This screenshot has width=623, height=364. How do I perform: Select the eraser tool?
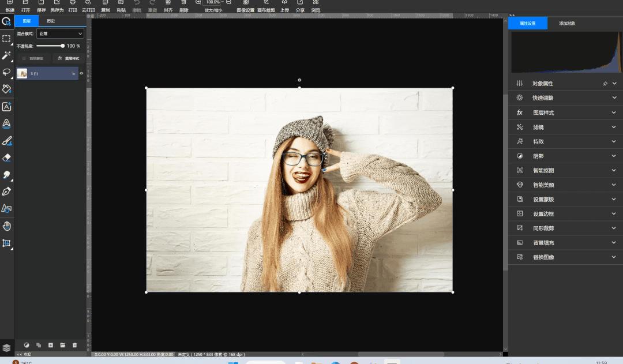(x=6, y=157)
